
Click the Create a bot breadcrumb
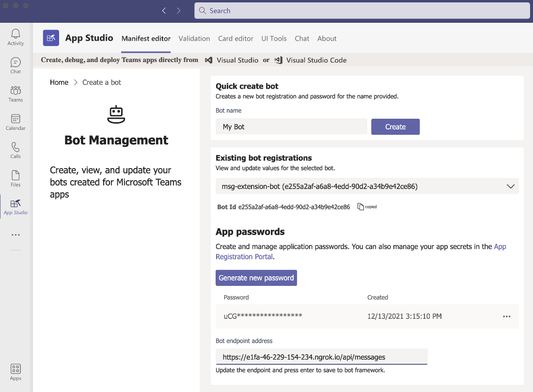102,82
